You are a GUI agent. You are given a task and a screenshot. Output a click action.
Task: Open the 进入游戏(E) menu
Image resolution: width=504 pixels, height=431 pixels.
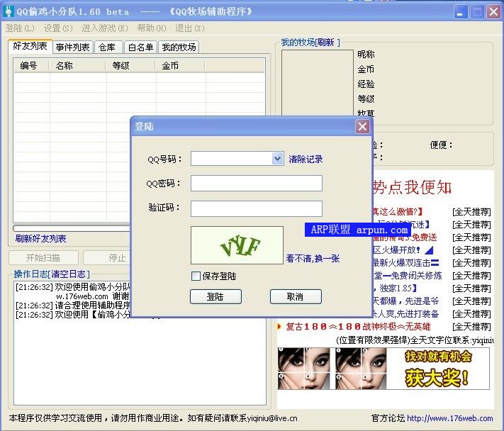(x=104, y=28)
